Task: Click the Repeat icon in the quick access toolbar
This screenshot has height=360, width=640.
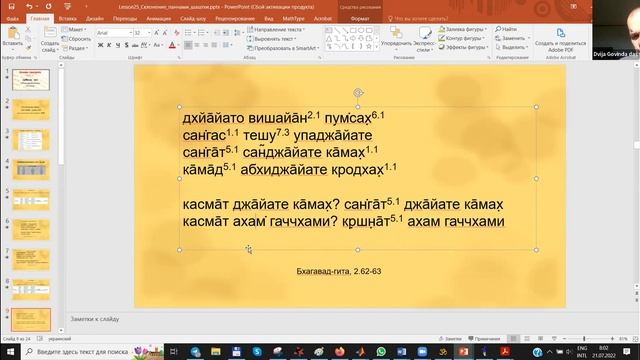Action: tap(49, 7)
